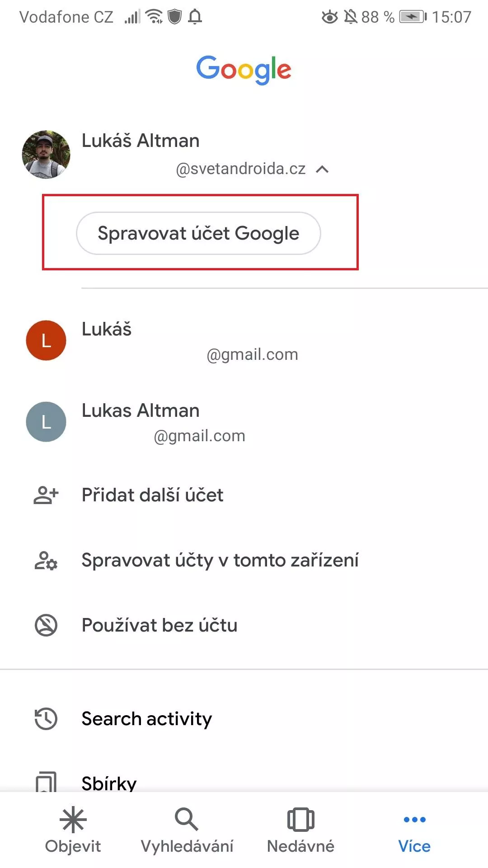Screen dimensions: 488x868
Task: Collapse the account list with the chevron
Action: tap(322, 169)
